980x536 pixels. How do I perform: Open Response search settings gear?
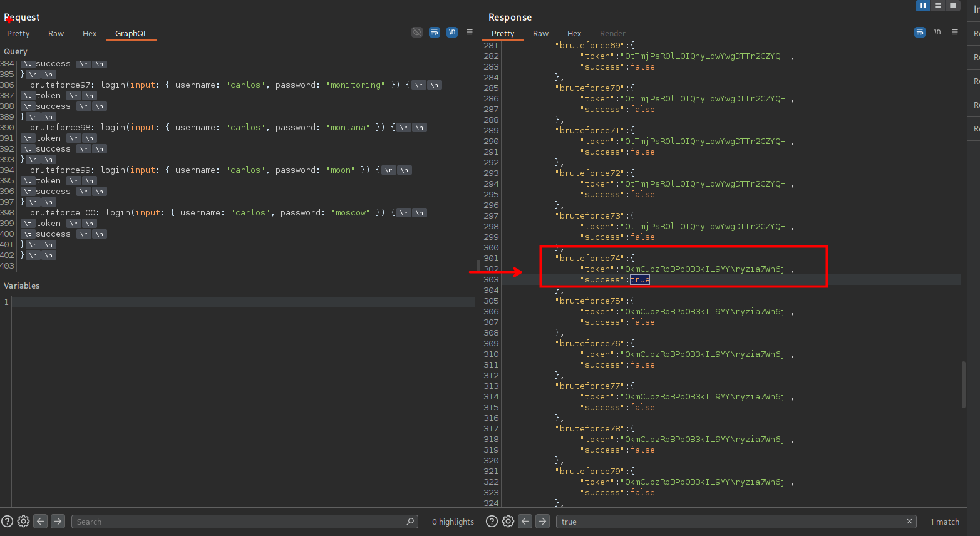(508, 522)
